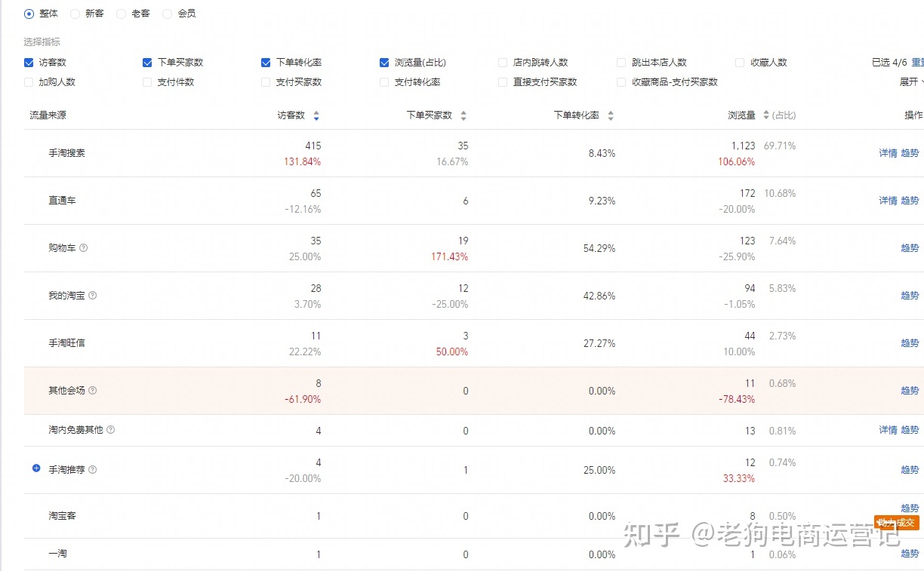Uncheck the 下单买家数 checkbox
This screenshot has height=571, width=924.
pos(147,63)
